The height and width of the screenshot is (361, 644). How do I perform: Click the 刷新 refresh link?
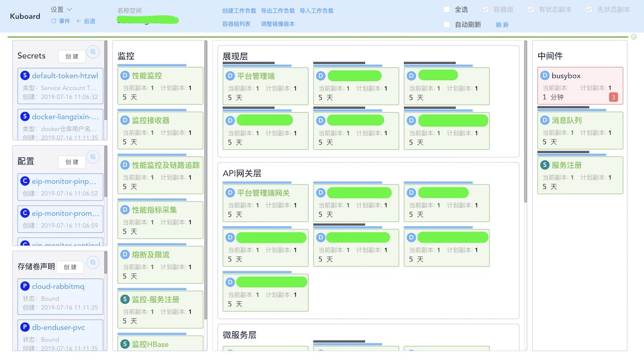pyautogui.click(x=502, y=24)
